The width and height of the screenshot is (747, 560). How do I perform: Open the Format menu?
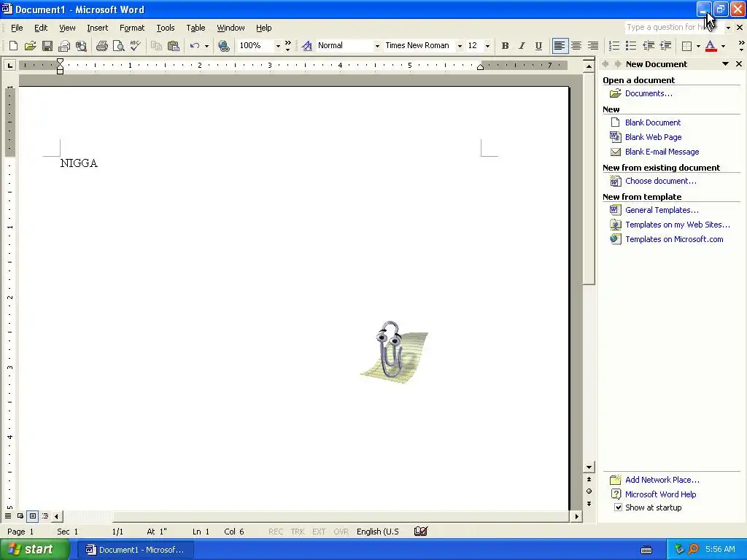tap(132, 28)
